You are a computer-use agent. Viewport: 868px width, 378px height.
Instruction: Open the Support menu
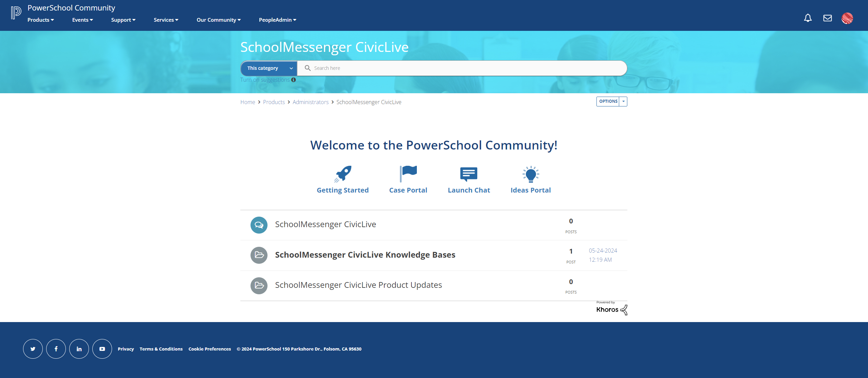pyautogui.click(x=123, y=20)
